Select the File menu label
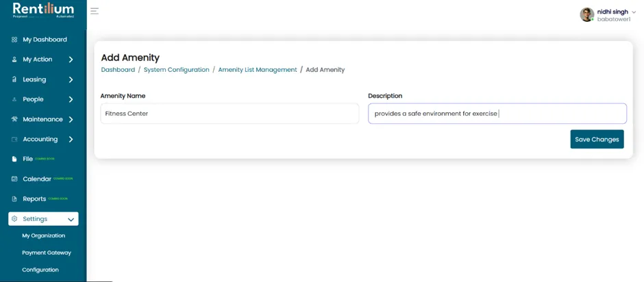 pos(28,159)
